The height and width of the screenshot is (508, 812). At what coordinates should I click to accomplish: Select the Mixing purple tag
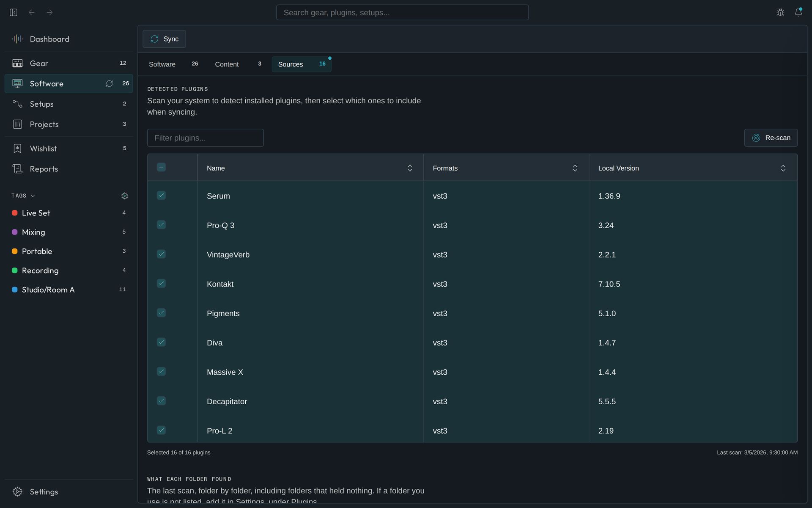tap(69, 232)
